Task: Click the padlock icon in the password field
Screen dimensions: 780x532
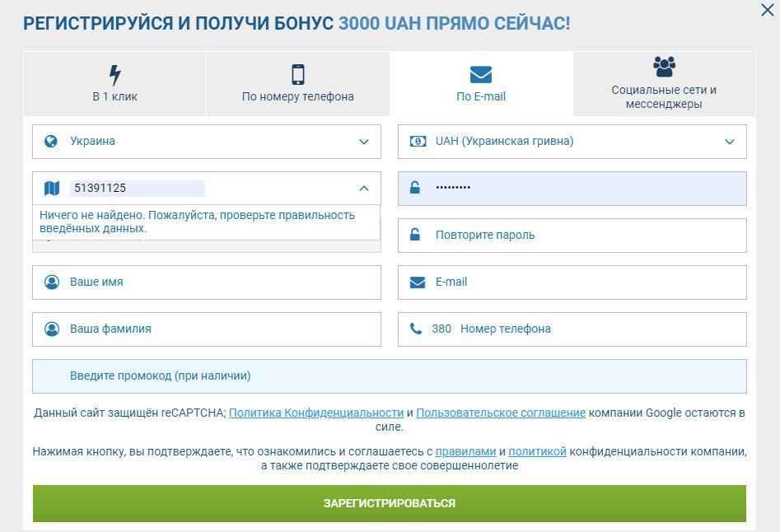Action: [x=415, y=188]
